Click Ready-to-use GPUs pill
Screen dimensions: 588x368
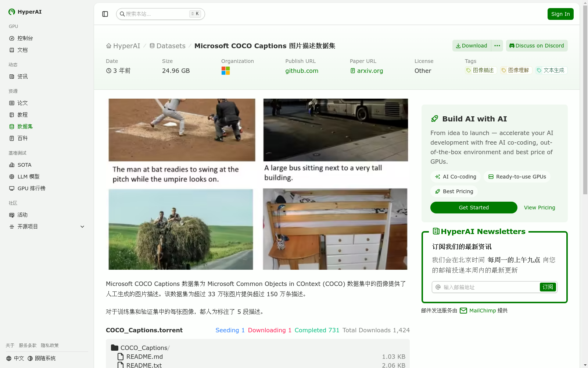(x=517, y=177)
